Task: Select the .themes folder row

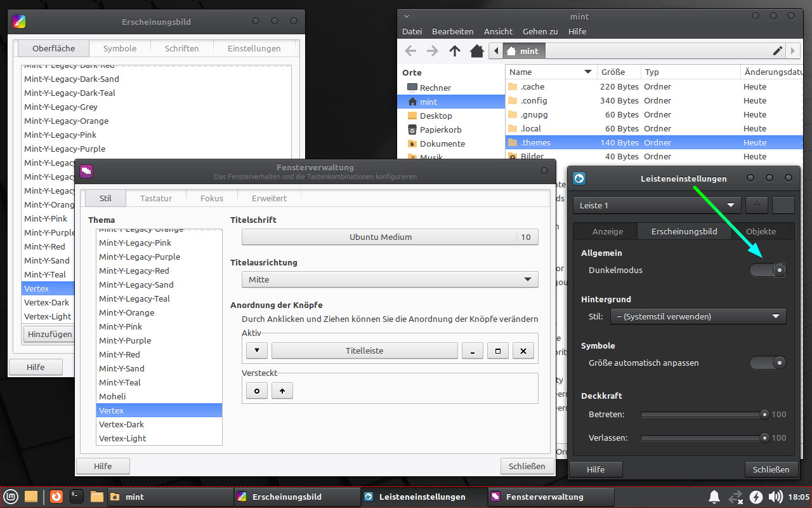Action: [653, 142]
